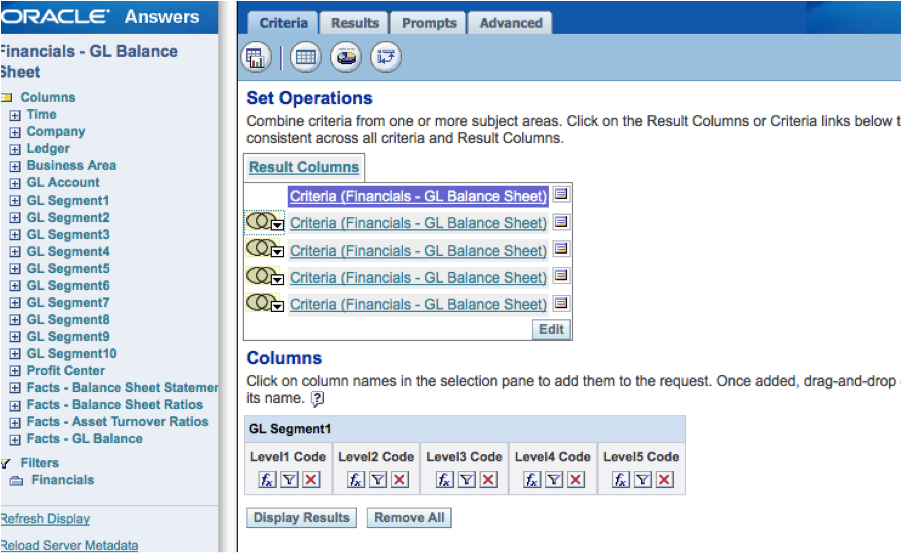
Task: Open the last Criteria (Financials - GL Balance Sheet) link
Action: 418,304
